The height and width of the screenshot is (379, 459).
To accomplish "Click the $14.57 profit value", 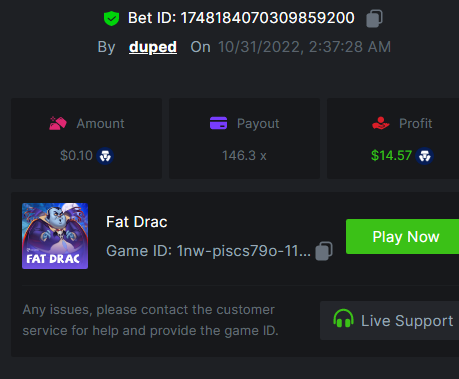I will point(391,156).
